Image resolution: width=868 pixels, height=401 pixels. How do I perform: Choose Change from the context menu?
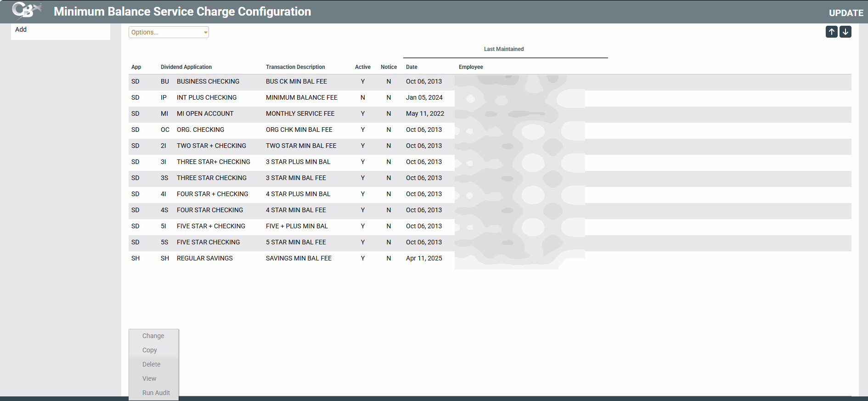pyautogui.click(x=153, y=336)
